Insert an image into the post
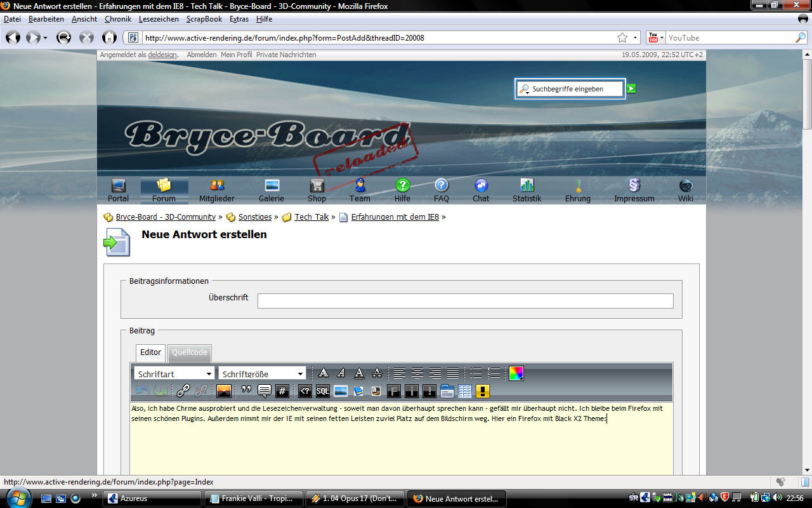Screen dimensions: 812x508 coord(224,391)
